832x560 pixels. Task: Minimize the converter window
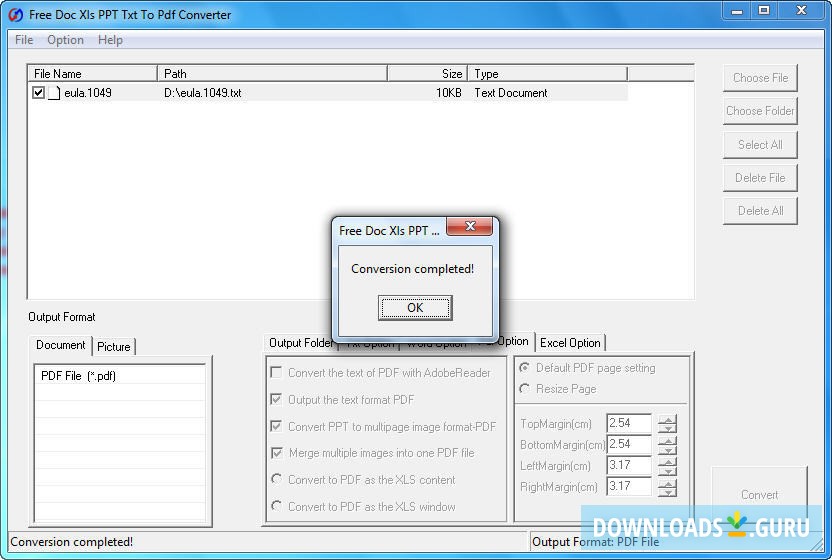click(737, 11)
